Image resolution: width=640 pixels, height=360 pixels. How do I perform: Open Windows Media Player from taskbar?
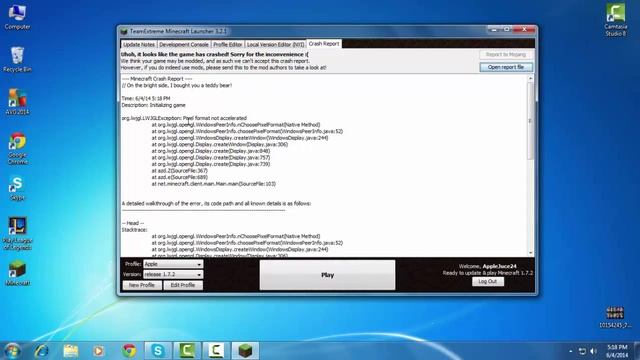click(x=98, y=351)
